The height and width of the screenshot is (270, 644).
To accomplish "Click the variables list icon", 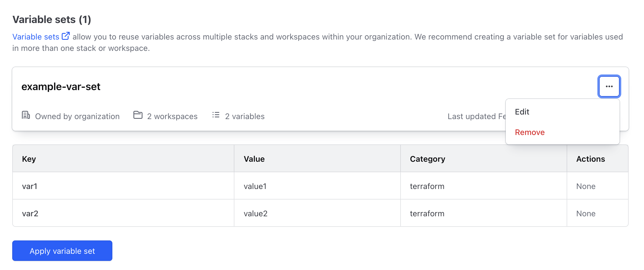I will 216,115.
